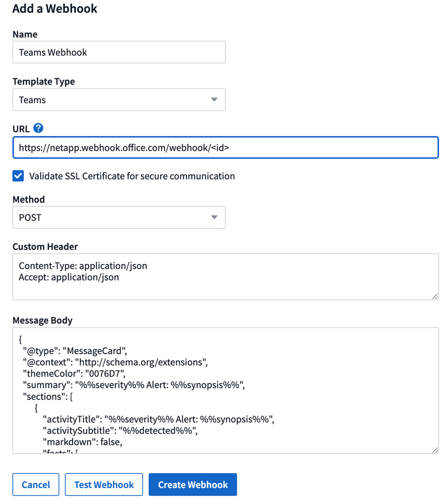This screenshot has width=445, height=504.
Task: Click the Method dropdown arrow
Action: (214, 217)
